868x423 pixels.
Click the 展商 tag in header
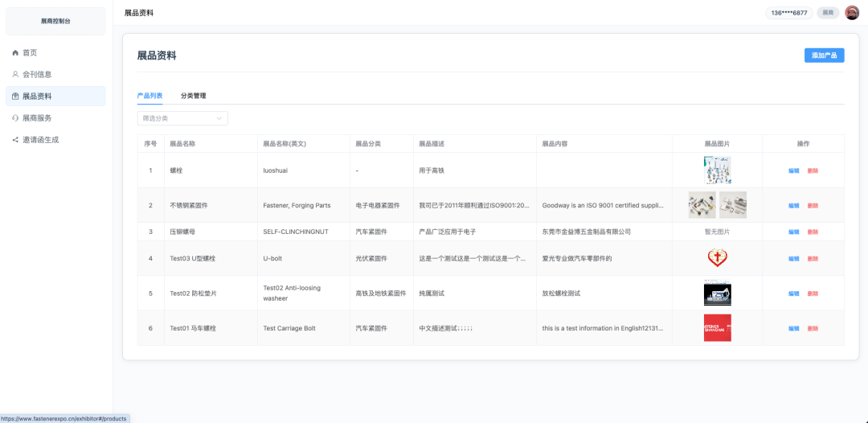[x=828, y=13]
